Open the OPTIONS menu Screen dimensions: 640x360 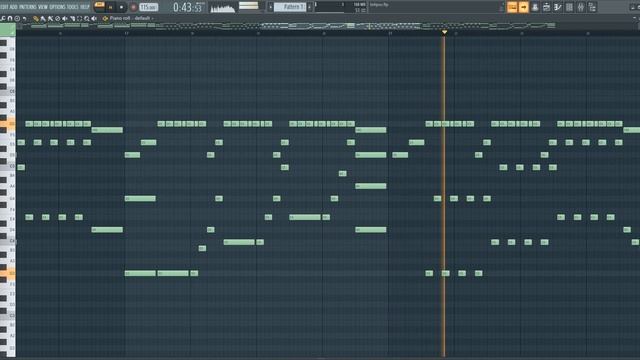pos(57,7)
